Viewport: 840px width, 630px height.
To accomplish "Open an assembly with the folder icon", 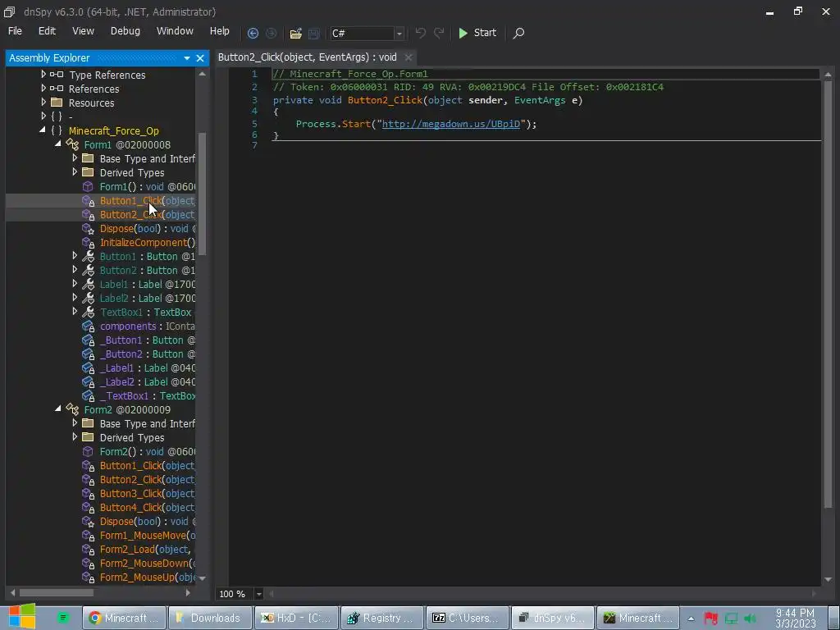I will pyautogui.click(x=295, y=33).
